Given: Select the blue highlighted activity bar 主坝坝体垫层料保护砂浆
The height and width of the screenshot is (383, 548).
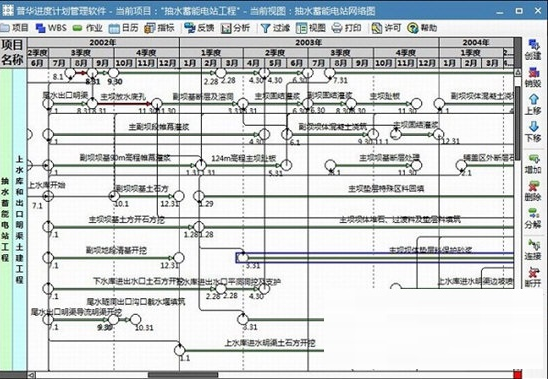Looking at the screenshot, I should [375, 258].
